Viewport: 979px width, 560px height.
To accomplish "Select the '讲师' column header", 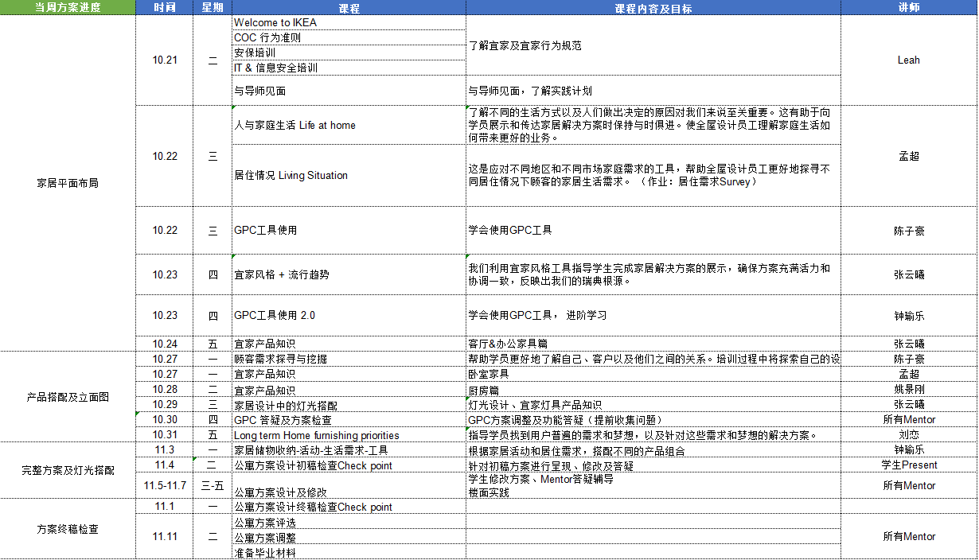I will pyautogui.click(x=908, y=8).
